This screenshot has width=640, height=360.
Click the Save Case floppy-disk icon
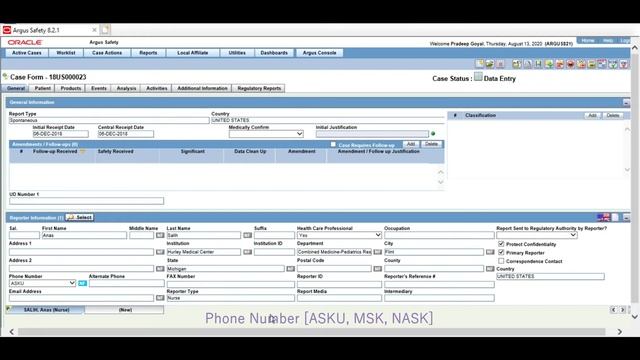coord(538,64)
